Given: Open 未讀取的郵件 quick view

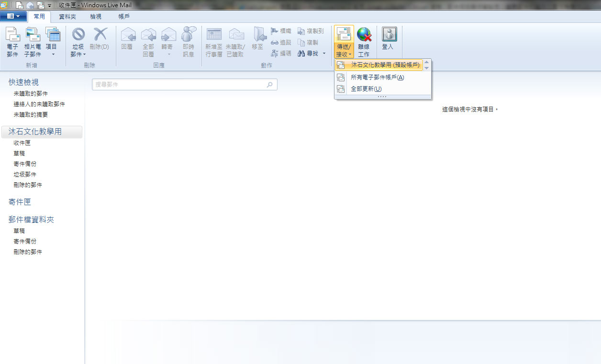Looking at the screenshot, I should click(x=31, y=94).
